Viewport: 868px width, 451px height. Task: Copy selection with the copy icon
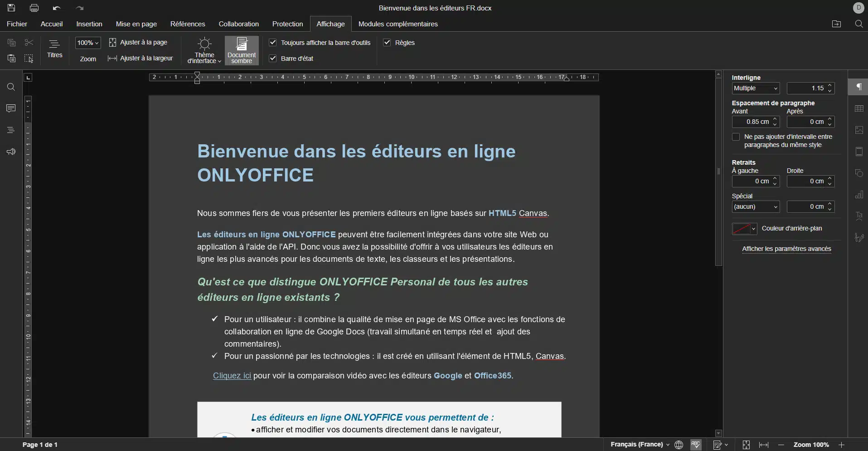pyautogui.click(x=12, y=43)
